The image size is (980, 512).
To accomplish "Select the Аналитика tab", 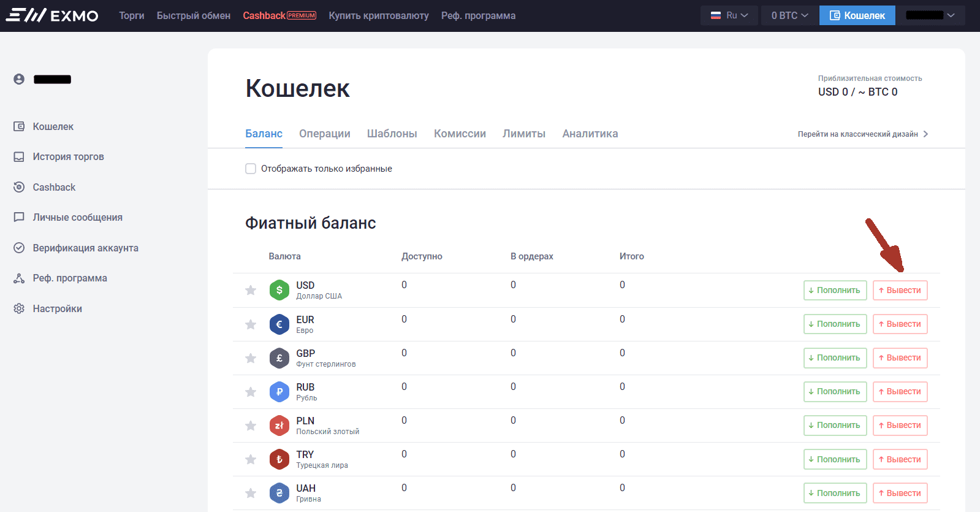I will 590,134.
